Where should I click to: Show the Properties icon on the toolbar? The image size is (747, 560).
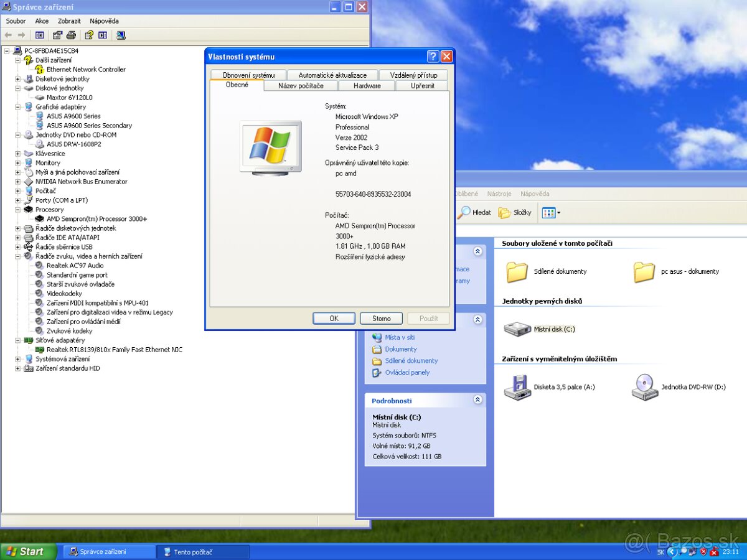58,35
